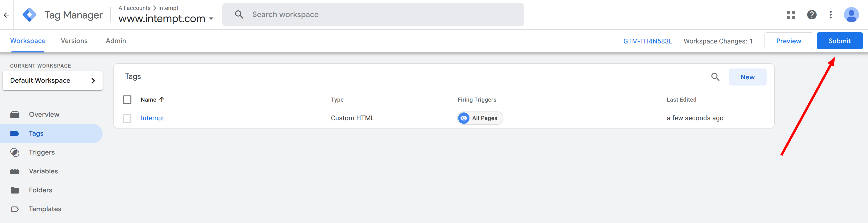Screen dimensions: 868x223
Task: Open the three-dot more options menu
Action: pos(830,15)
